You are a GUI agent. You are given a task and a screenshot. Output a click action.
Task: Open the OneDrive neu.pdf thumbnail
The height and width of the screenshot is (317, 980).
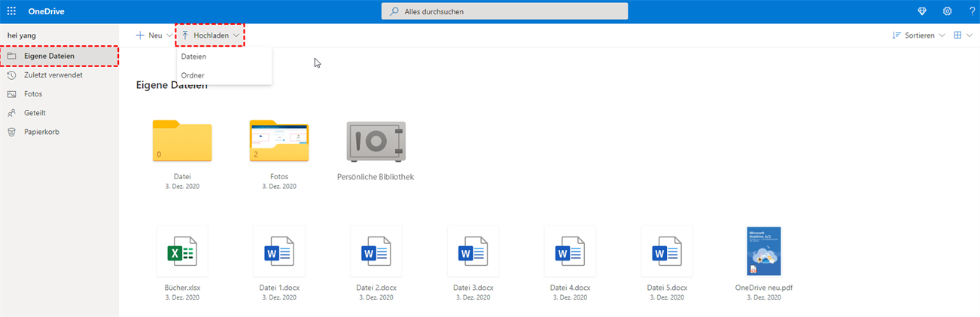[x=763, y=251]
